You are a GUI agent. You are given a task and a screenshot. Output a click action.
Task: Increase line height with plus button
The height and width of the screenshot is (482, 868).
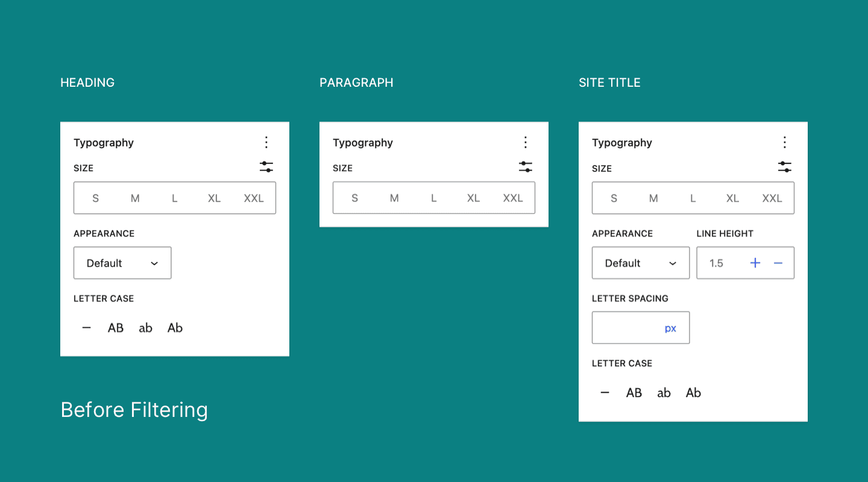click(755, 263)
